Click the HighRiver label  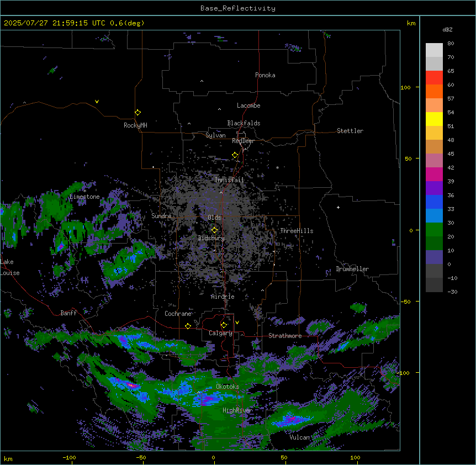coord(237,410)
